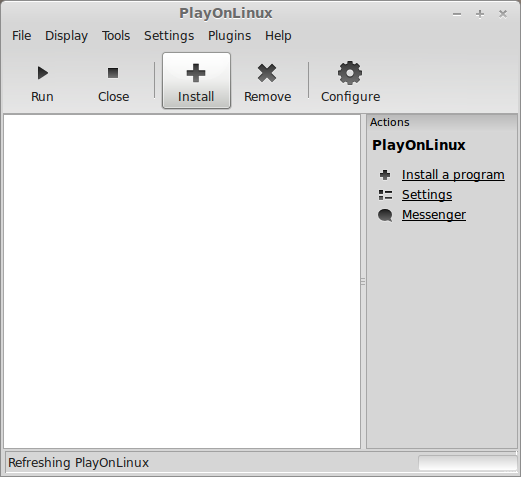Click plus icon beside Install a program
Image resolution: width=521 pixels, height=477 pixels.
[385, 175]
